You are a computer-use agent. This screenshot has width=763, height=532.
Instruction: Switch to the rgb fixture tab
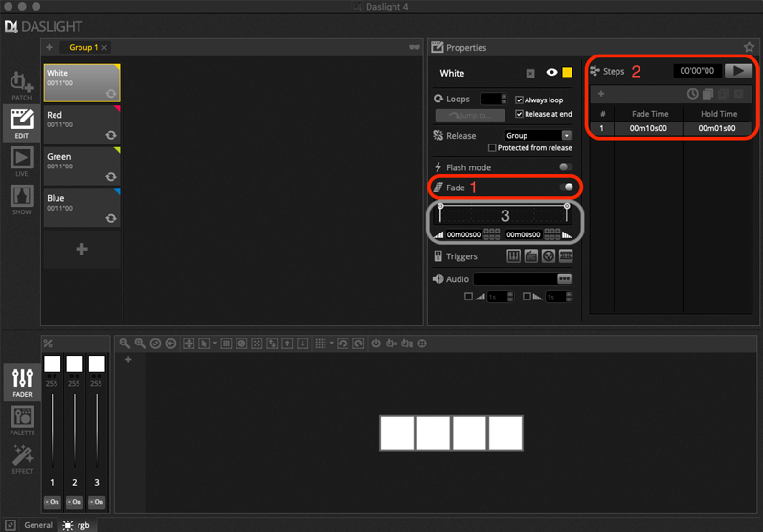77,525
